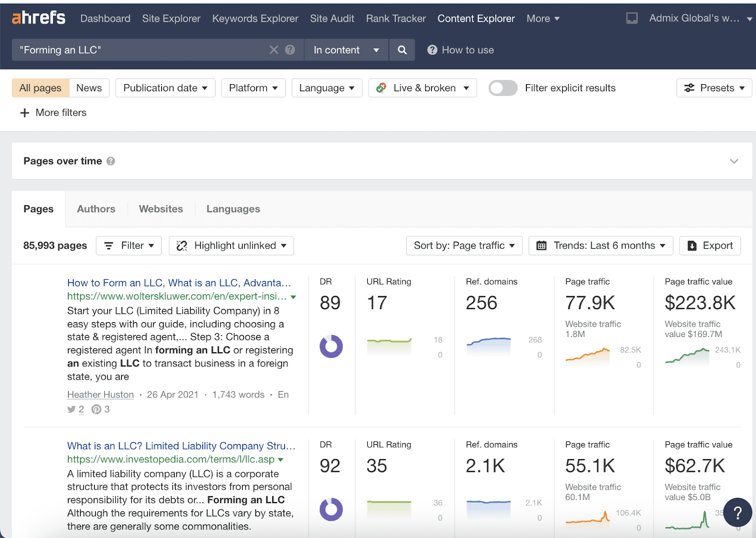Open the Platform filter dropdown

[x=253, y=88]
